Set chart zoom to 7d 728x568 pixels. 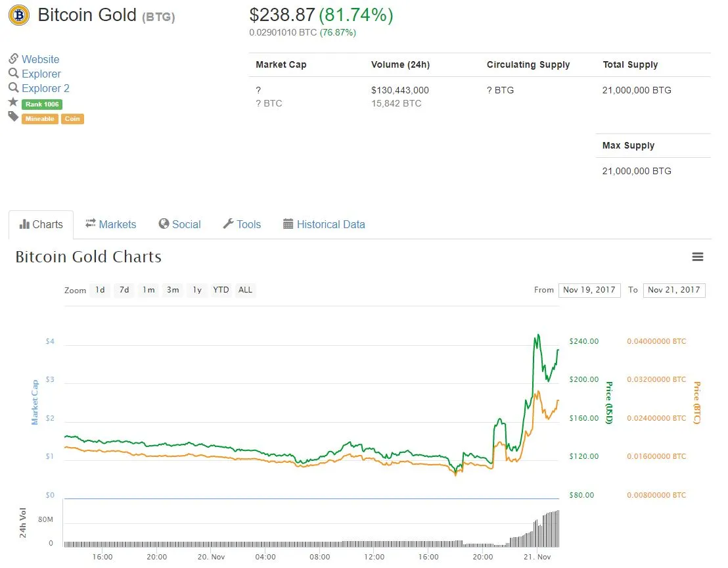click(124, 290)
